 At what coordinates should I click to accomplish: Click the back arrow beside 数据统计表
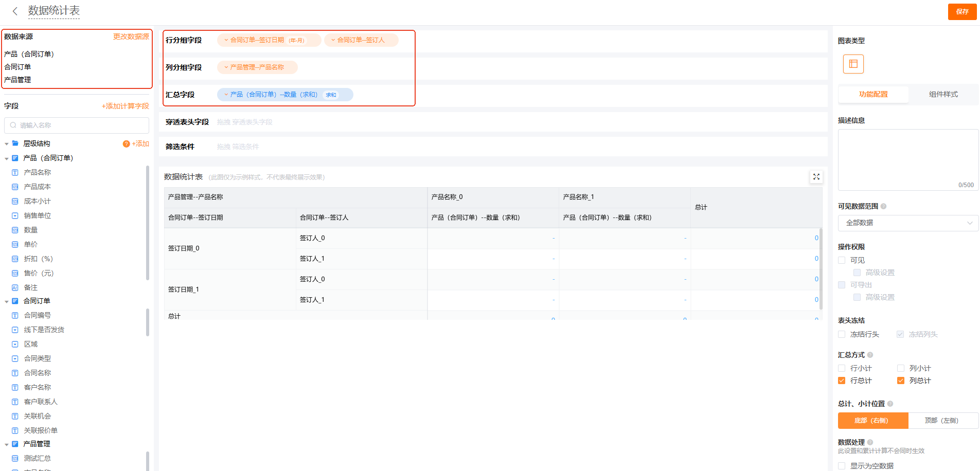[15, 11]
